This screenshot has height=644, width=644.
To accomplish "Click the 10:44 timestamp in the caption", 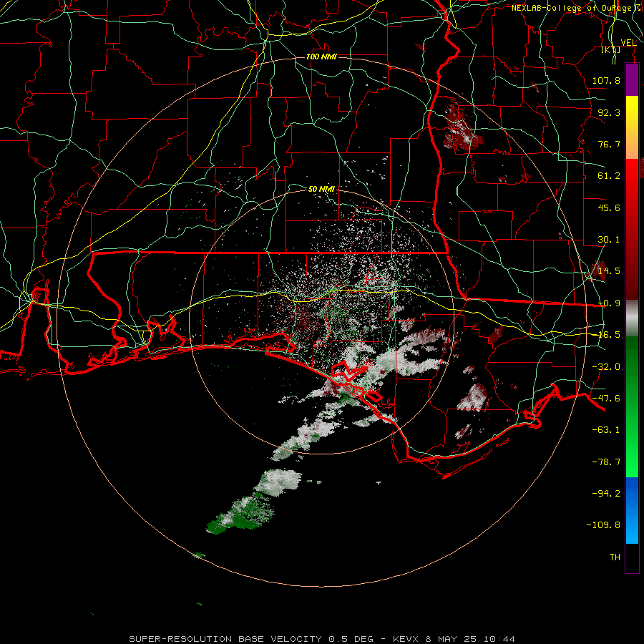I will click(x=499, y=639).
